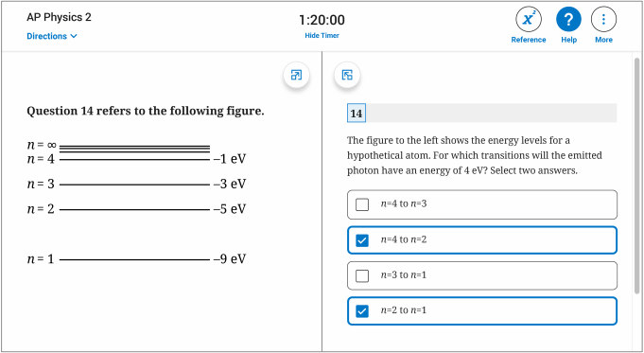Check the n=3 to n=1 checkbox
This screenshot has height=353, width=644.
tap(362, 275)
